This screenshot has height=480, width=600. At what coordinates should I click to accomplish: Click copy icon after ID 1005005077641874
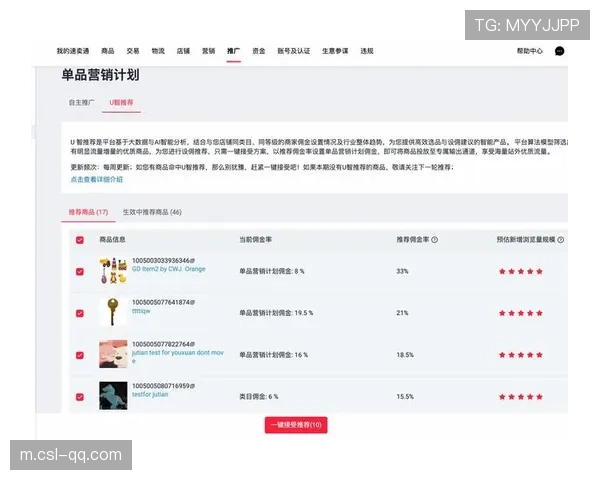192,302
